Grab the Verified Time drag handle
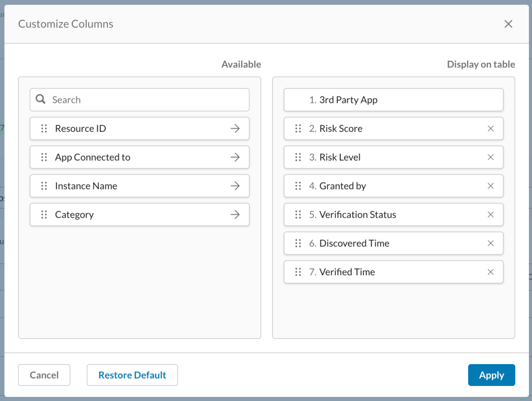Image resolution: width=532 pixels, height=401 pixels. pos(298,272)
